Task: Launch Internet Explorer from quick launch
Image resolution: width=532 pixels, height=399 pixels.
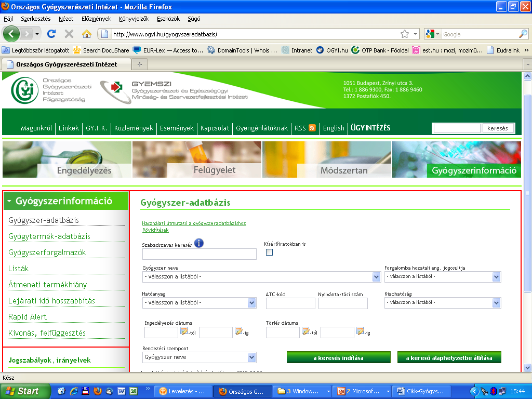Action: [x=74, y=391]
